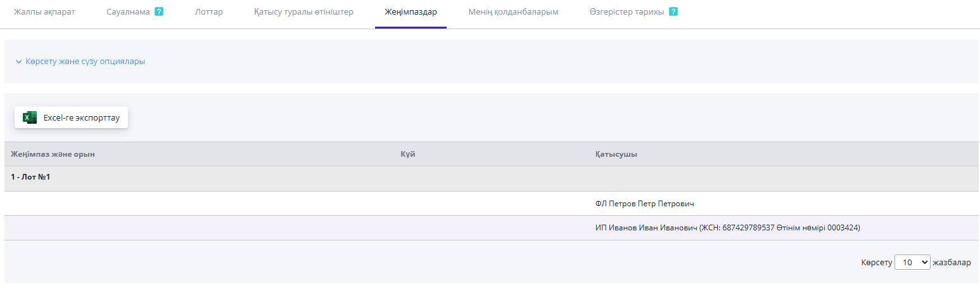This screenshot has width=980, height=290.
Task: Click participant ФЛ Петров Петр Петрович
Action: (645, 204)
